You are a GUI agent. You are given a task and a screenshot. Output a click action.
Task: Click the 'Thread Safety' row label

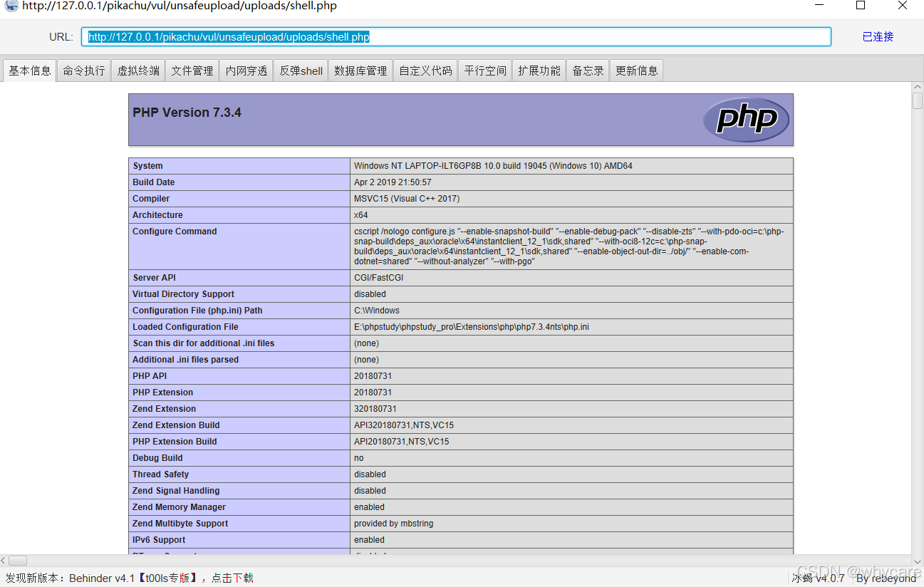pos(160,474)
